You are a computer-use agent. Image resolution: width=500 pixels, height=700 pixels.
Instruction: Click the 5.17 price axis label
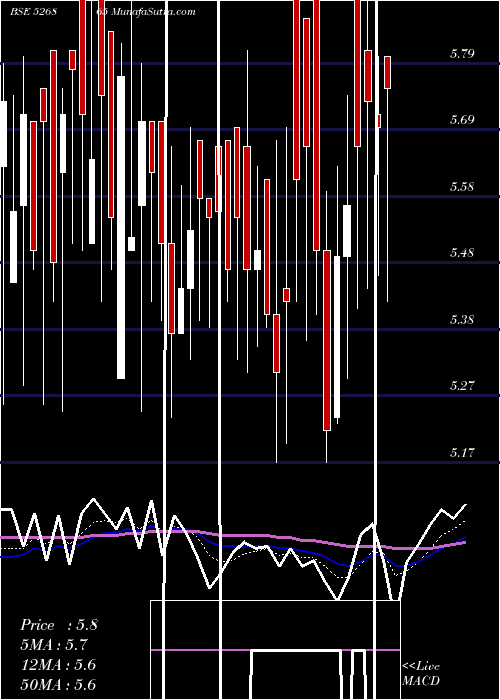tap(462, 452)
